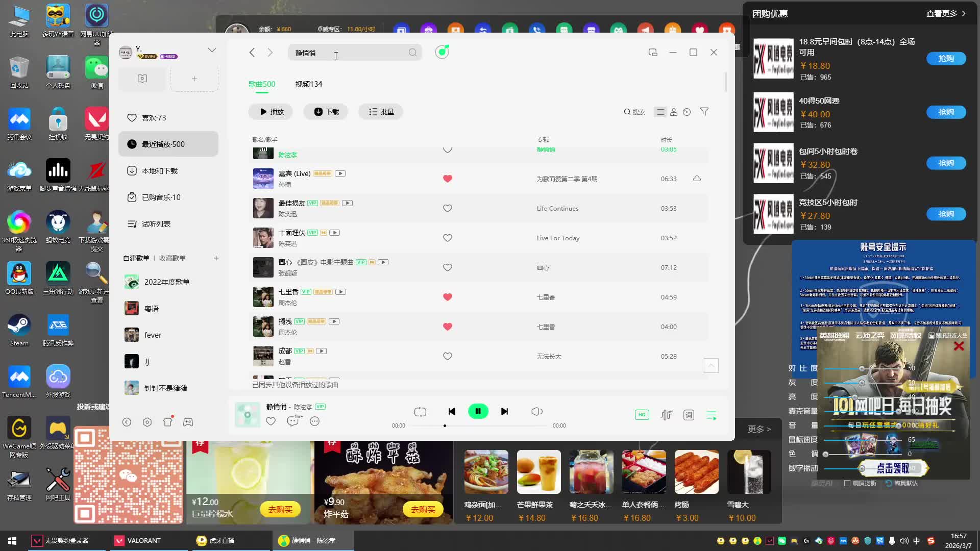Open 本地和下载 in the sidebar
Viewport: 980px width, 551px height.
click(160, 171)
